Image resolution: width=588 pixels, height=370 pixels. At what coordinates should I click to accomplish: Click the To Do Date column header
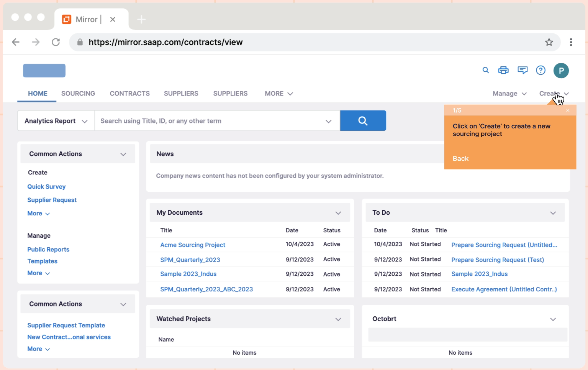tap(380, 230)
